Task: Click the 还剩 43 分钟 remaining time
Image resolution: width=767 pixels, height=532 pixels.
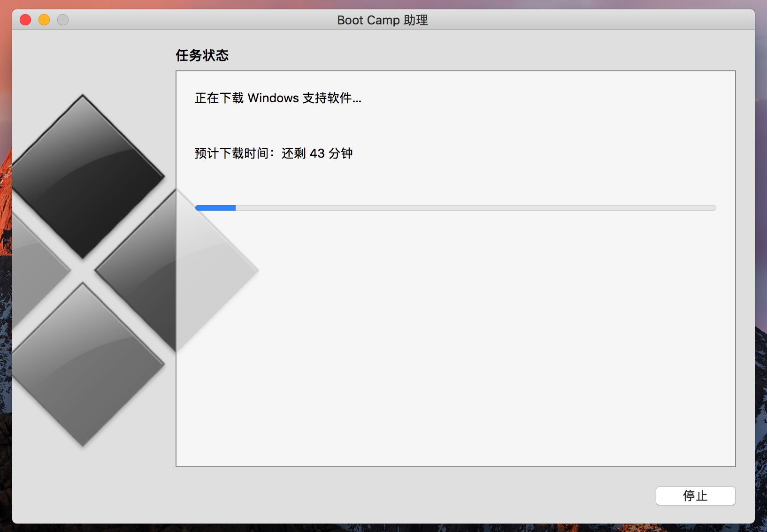Action: point(317,153)
